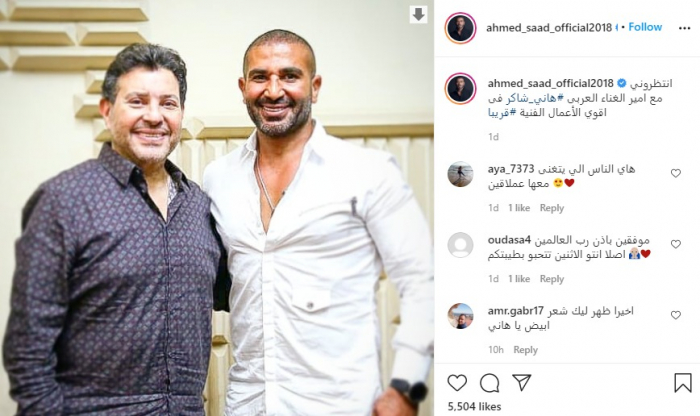This screenshot has width=700, height=416.
Task: Follow ahmed_saad_official2018
Action: 645,27
